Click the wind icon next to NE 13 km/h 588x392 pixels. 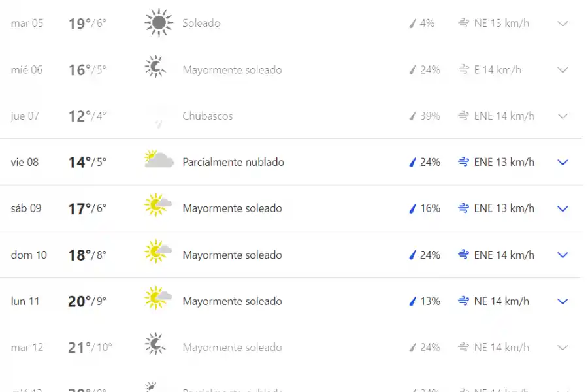coord(463,23)
